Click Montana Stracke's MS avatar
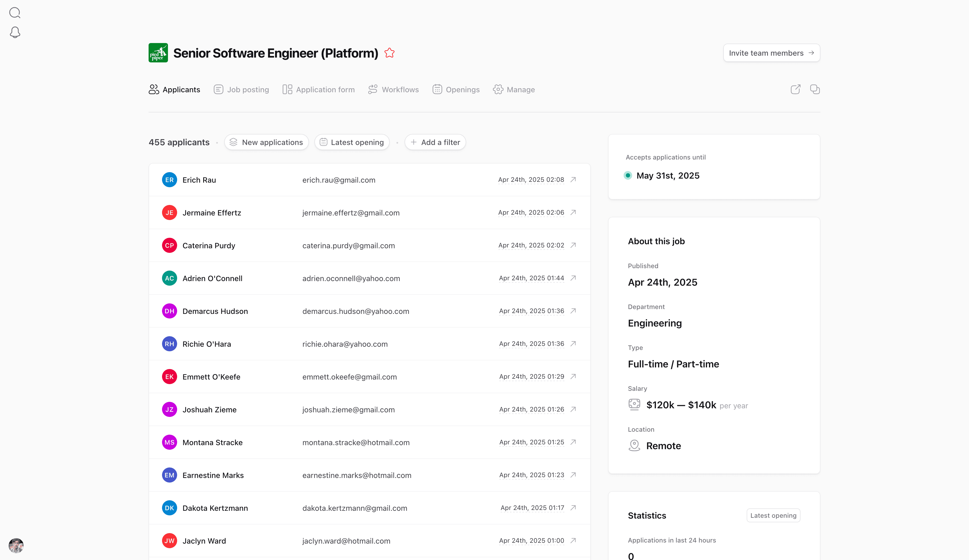Screen dimensions: 969x560 point(169,442)
